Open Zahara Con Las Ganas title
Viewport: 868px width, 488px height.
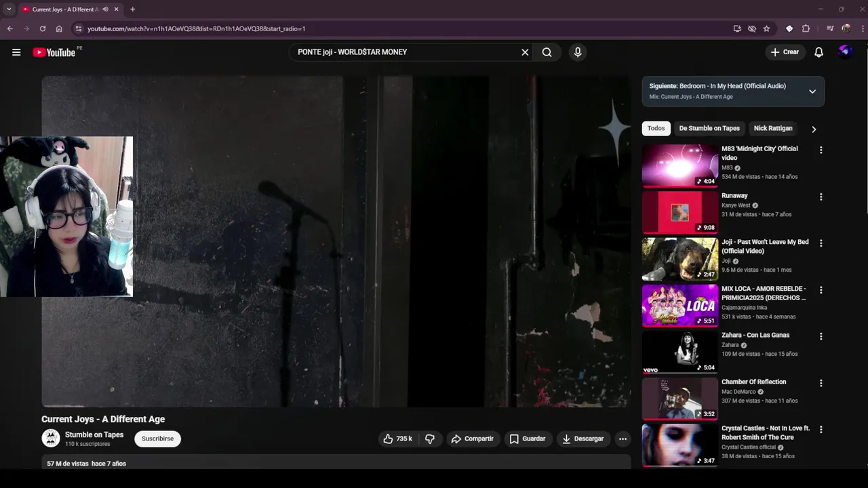pos(755,335)
